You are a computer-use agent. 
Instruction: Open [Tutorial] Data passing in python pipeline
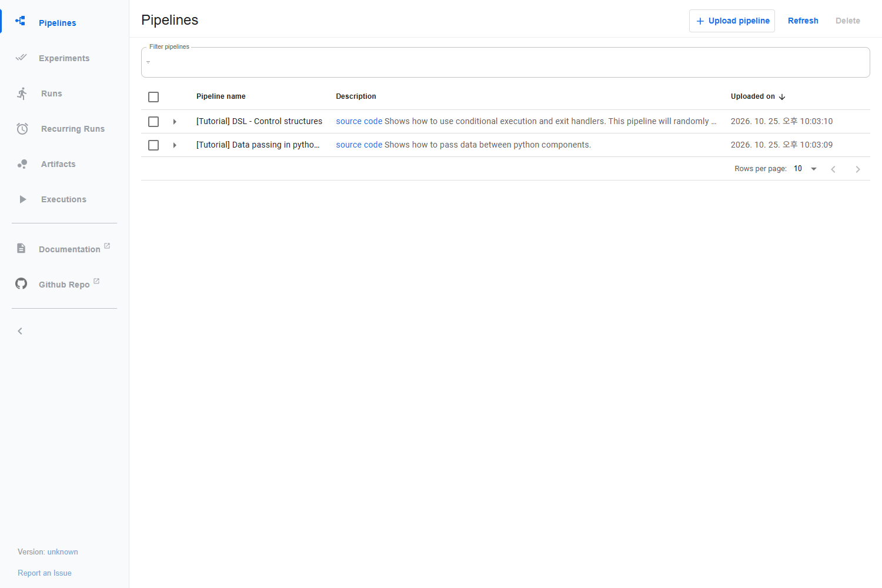tap(258, 145)
